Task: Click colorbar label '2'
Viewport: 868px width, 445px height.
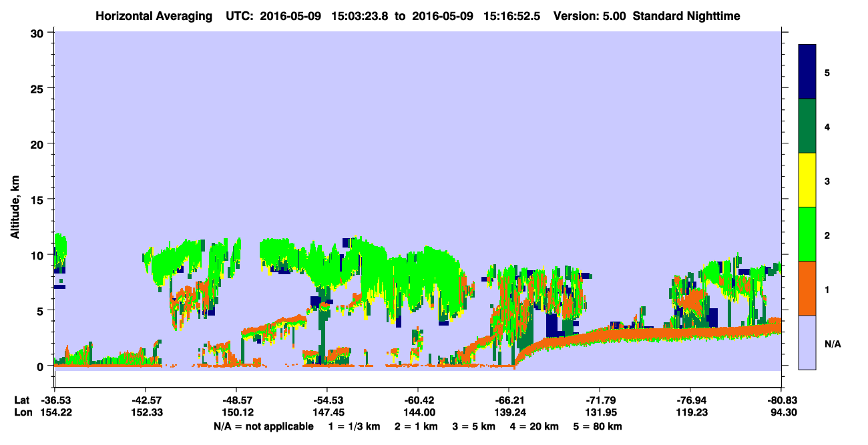Action: (x=827, y=235)
